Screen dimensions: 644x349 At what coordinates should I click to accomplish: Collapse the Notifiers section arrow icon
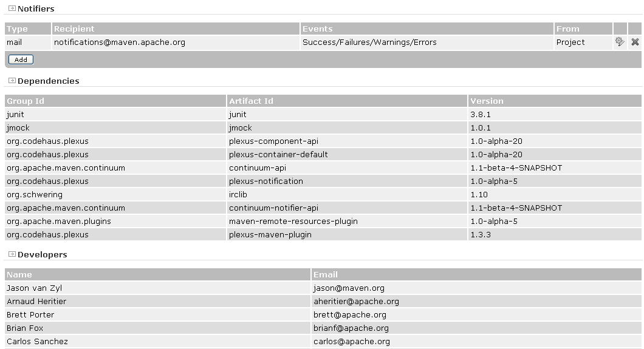pos(12,8)
